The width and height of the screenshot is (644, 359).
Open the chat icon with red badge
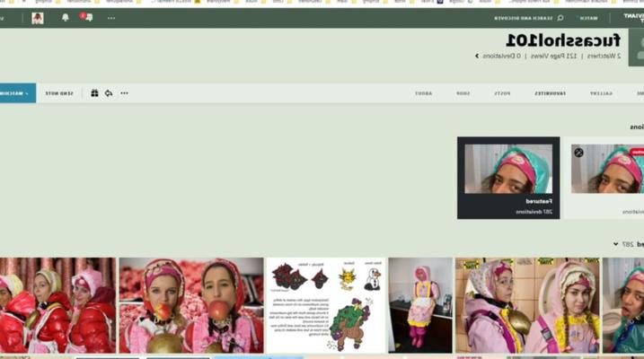(86, 17)
